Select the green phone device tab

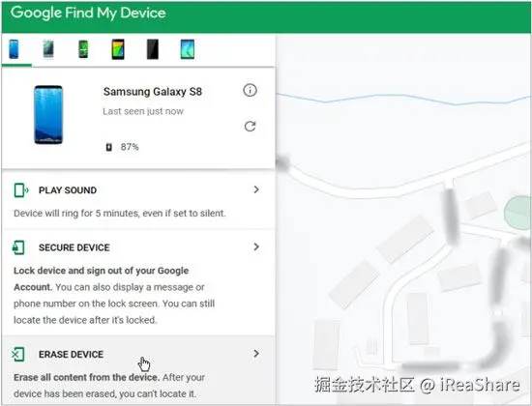click(83, 49)
